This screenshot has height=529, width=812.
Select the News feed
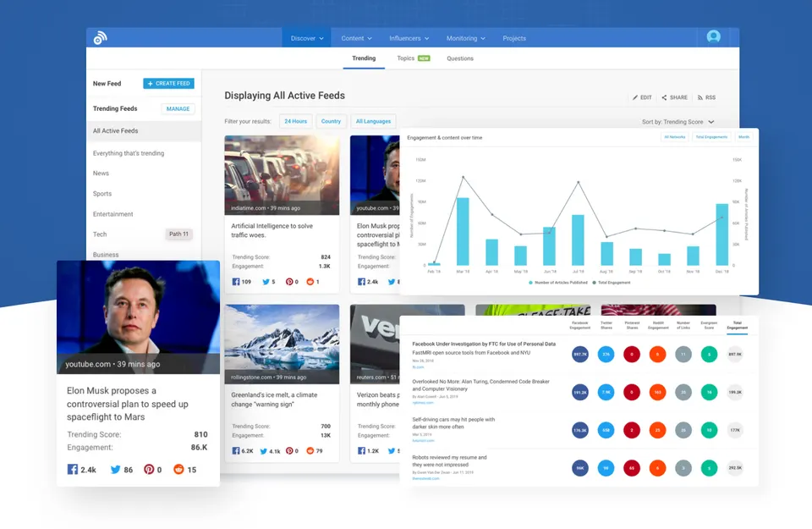101,173
